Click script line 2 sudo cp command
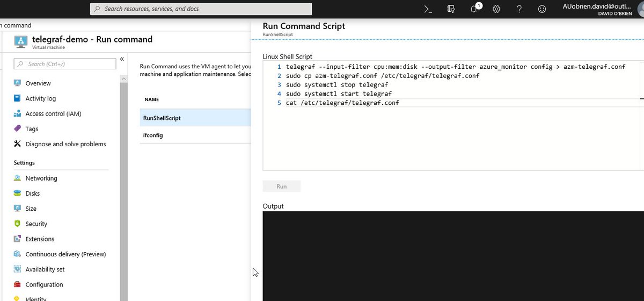Screen dimensions: 644x301 [382, 76]
